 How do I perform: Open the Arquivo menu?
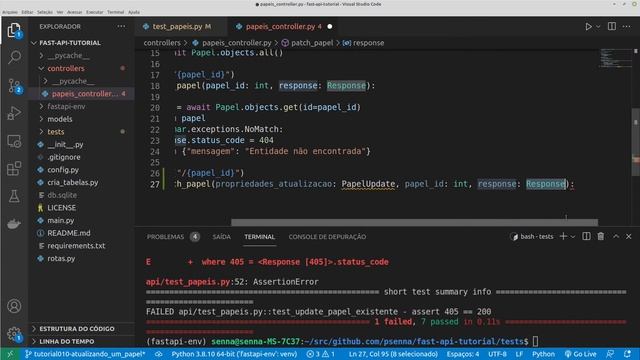click(10, 12)
